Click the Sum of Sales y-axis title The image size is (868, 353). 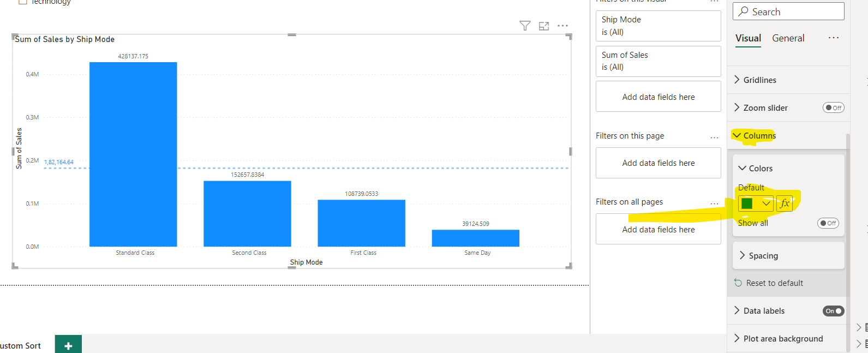[x=19, y=148]
